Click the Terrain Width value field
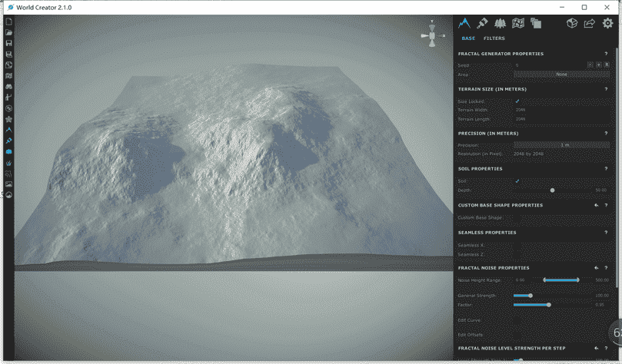 pyautogui.click(x=561, y=110)
